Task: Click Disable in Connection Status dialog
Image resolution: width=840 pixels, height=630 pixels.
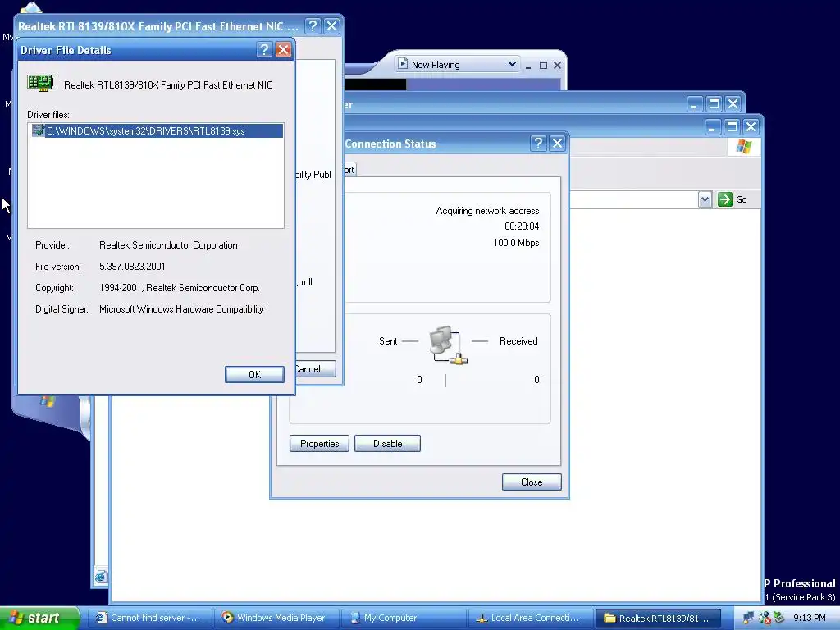Action: pos(387,444)
